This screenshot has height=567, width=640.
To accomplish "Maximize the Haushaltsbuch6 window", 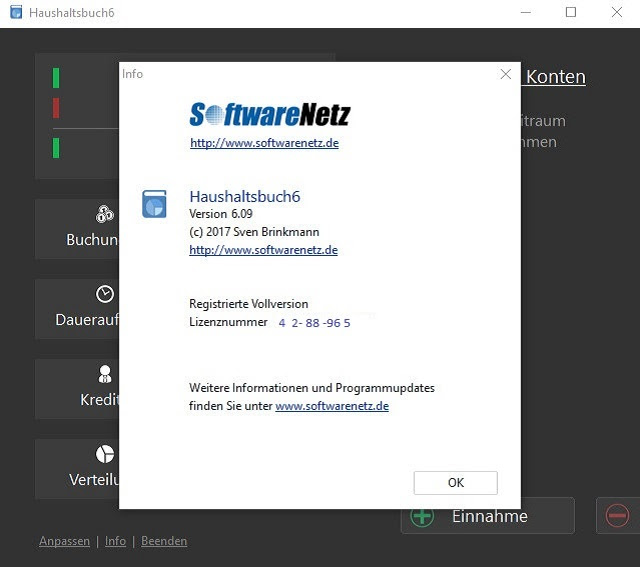I will [571, 13].
